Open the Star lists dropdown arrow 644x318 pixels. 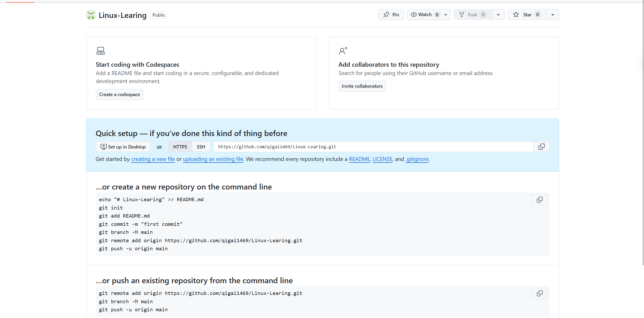[x=553, y=15]
